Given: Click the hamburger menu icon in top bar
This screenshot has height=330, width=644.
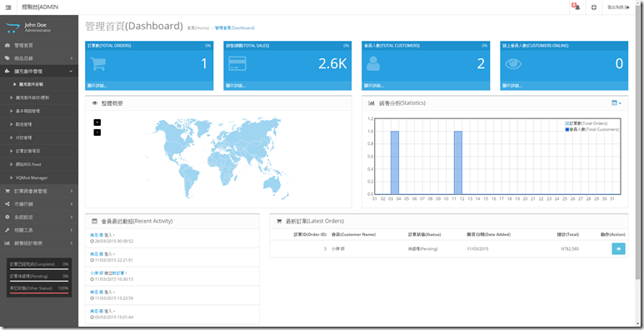Looking at the screenshot, I should click(x=8, y=7).
